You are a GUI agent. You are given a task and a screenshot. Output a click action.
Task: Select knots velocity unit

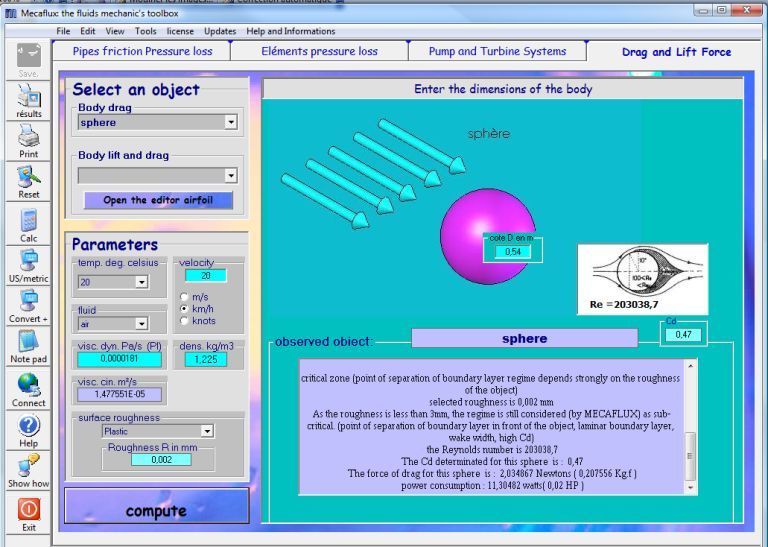[184, 321]
